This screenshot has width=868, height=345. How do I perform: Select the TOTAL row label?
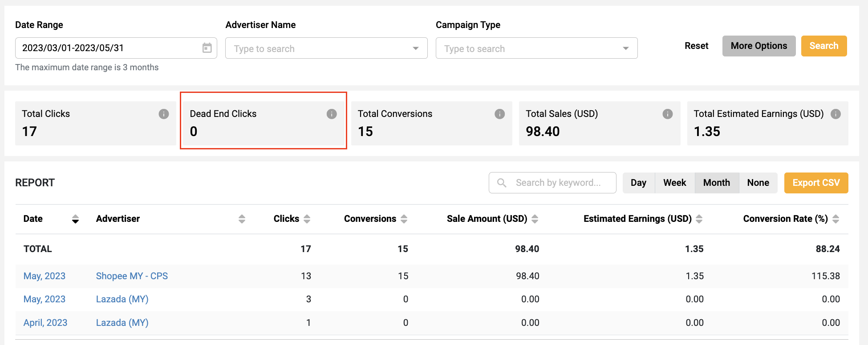click(x=38, y=249)
